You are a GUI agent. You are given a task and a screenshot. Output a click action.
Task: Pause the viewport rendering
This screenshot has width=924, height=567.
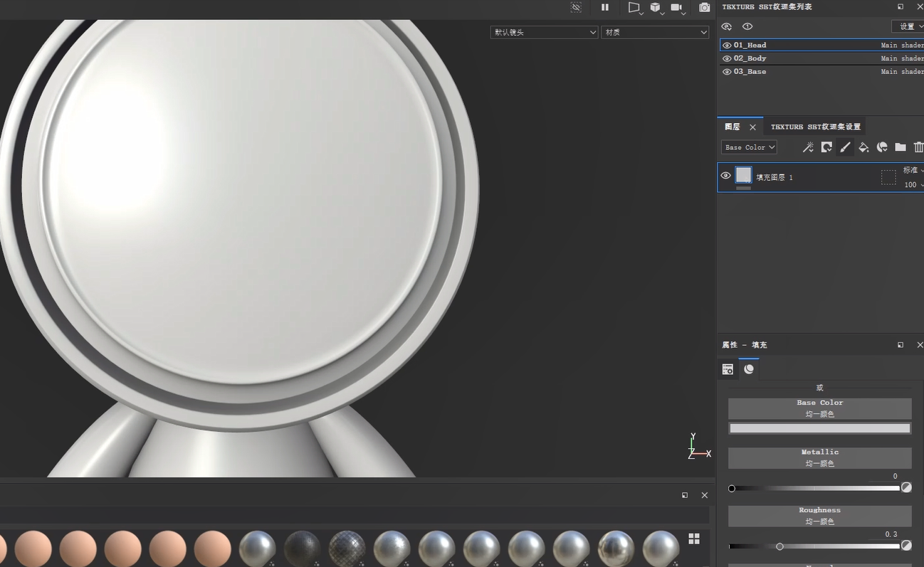[x=605, y=7]
